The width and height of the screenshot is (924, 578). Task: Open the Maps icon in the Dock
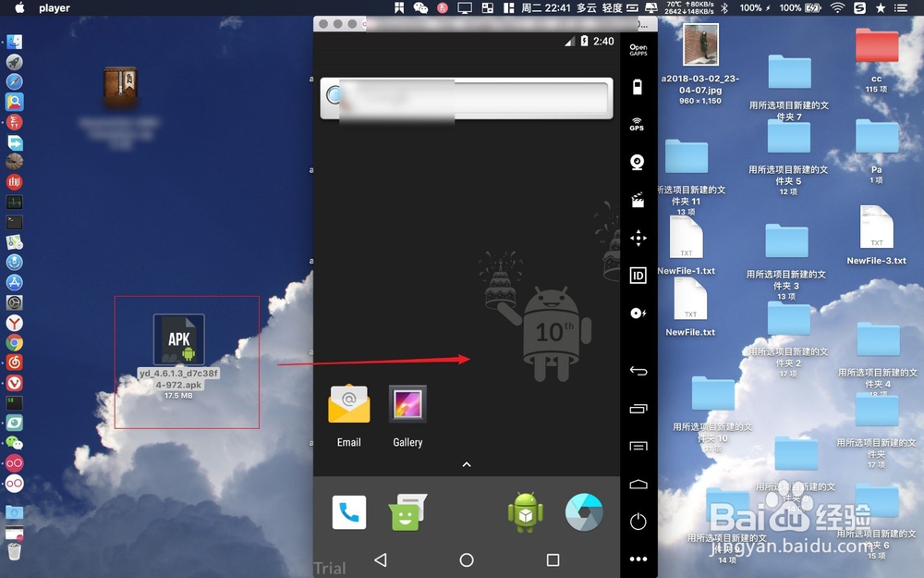14,241
